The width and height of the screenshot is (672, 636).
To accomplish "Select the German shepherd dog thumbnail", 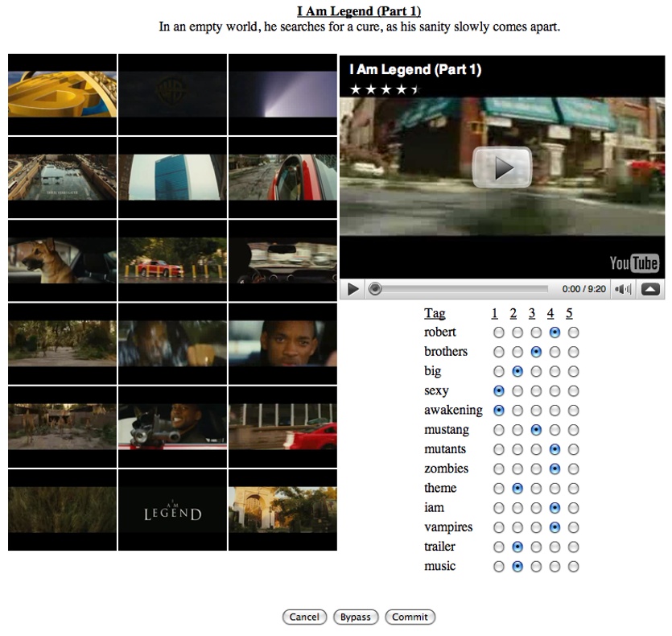I will tap(62, 260).
